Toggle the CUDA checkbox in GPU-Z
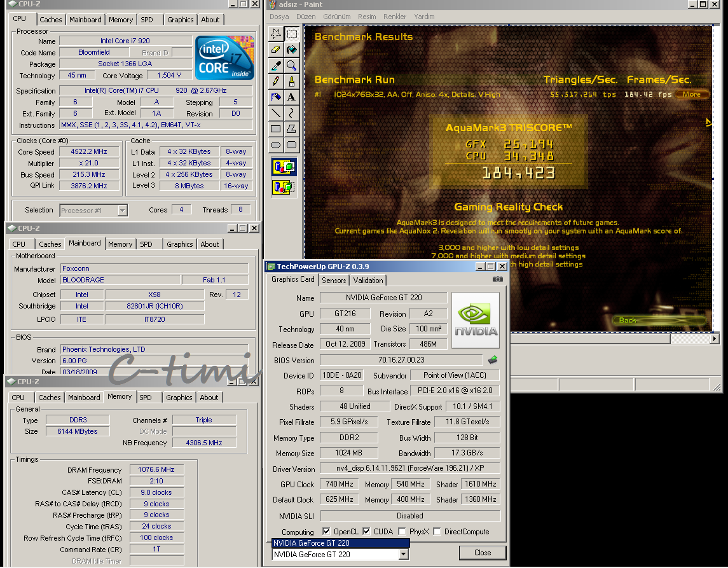This screenshot has width=728, height=568. click(367, 531)
